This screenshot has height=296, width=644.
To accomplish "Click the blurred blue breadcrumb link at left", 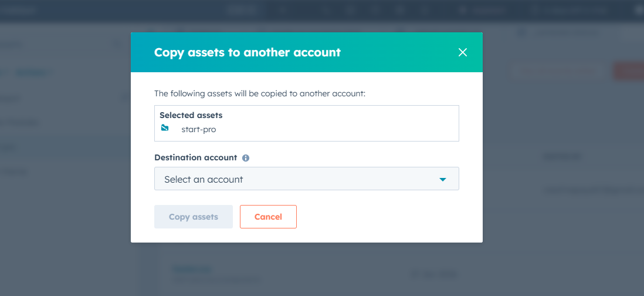I will (32, 73).
